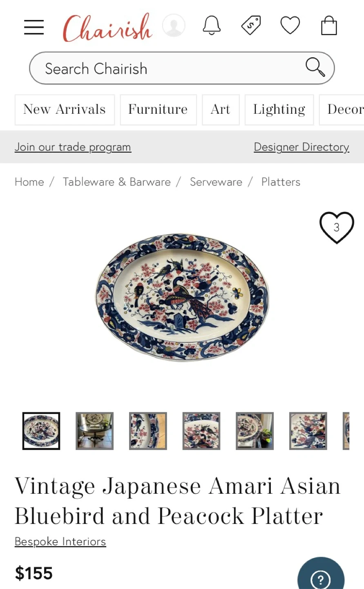Open the hamburger menu
This screenshot has width=364, height=589.
tap(34, 27)
